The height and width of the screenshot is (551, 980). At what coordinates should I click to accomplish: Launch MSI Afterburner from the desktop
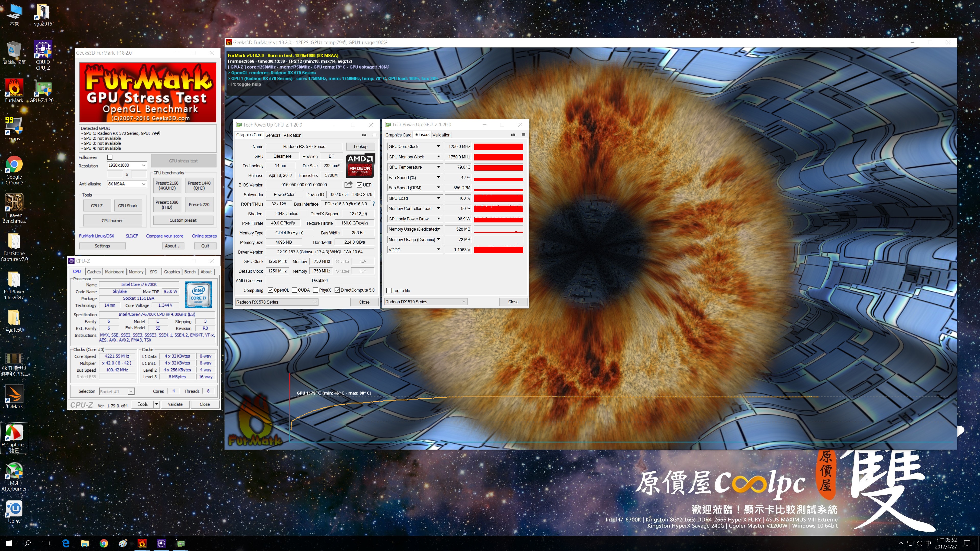click(x=14, y=477)
